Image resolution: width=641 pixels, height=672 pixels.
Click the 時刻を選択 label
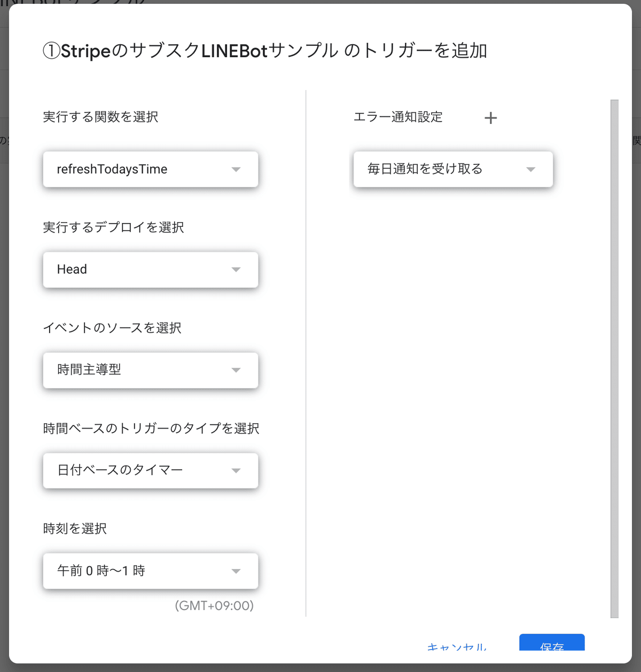click(75, 528)
